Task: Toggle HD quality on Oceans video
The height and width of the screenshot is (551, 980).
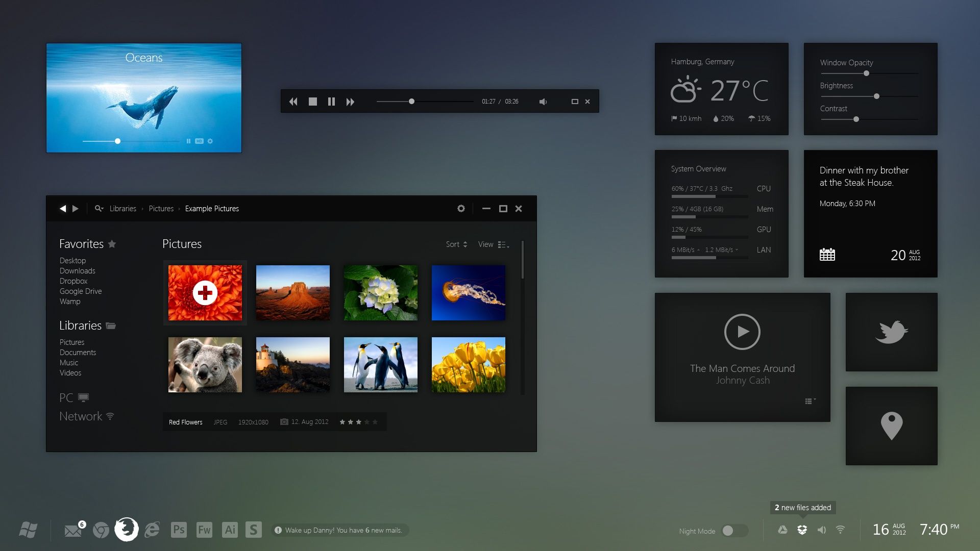Action: [199, 141]
